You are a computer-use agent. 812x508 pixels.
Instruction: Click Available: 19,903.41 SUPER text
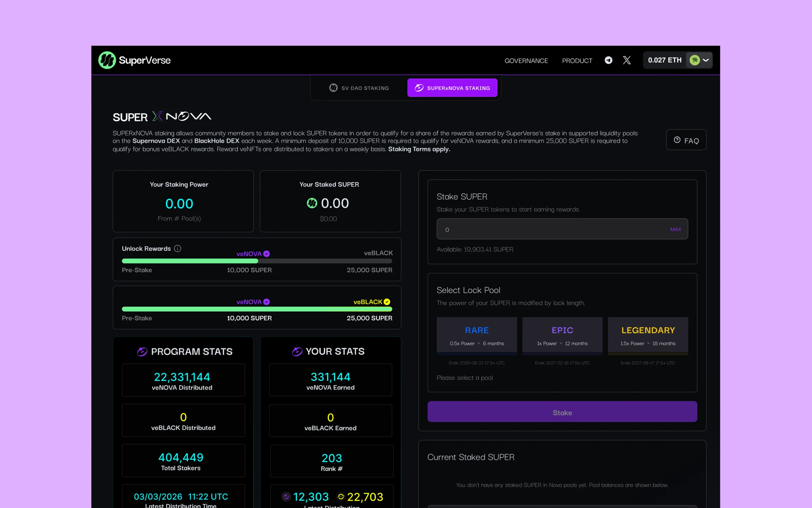point(475,249)
